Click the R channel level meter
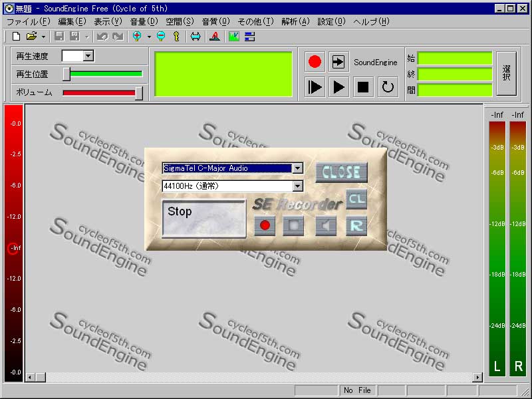The width and height of the screenshot is (532, 399). pos(518,249)
